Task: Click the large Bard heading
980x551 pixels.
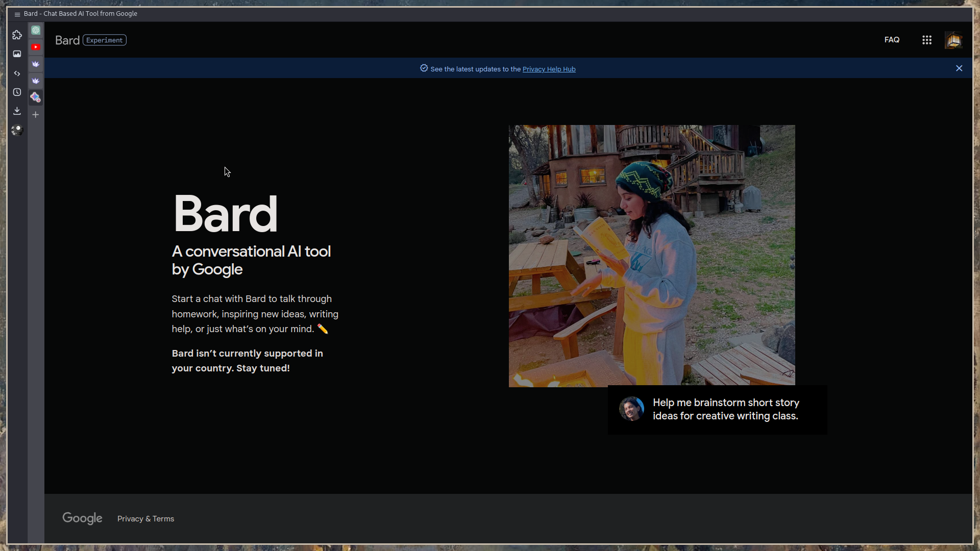Action: pyautogui.click(x=225, y=214)
